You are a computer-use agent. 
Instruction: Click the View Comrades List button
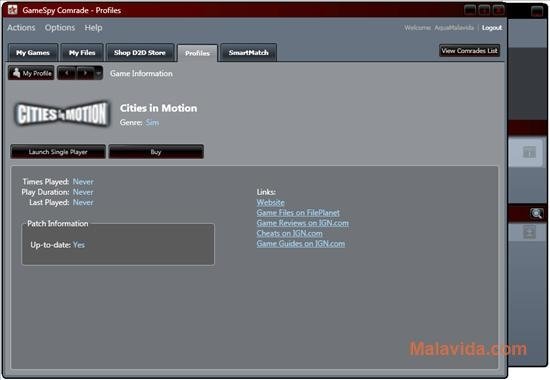[469, 51]
